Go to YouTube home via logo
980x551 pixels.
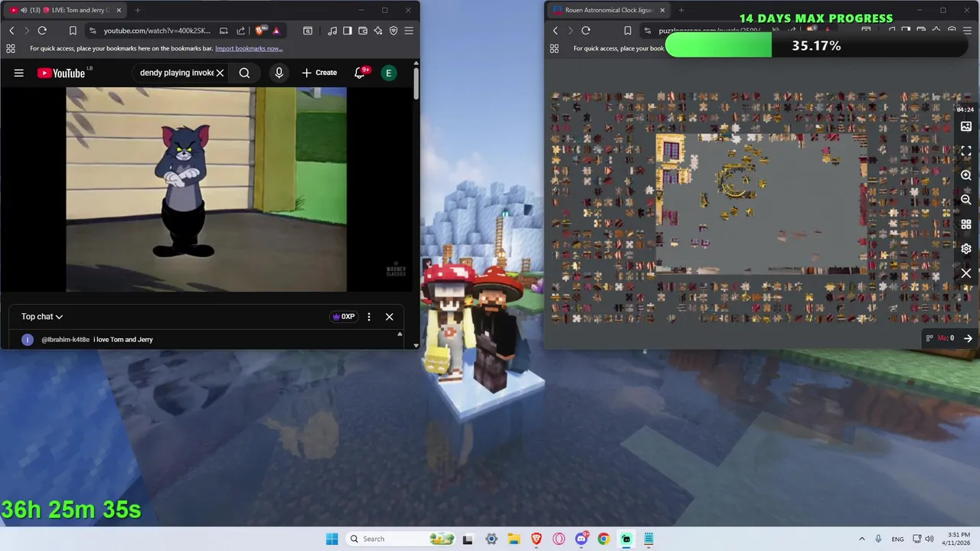click(61, 73)
